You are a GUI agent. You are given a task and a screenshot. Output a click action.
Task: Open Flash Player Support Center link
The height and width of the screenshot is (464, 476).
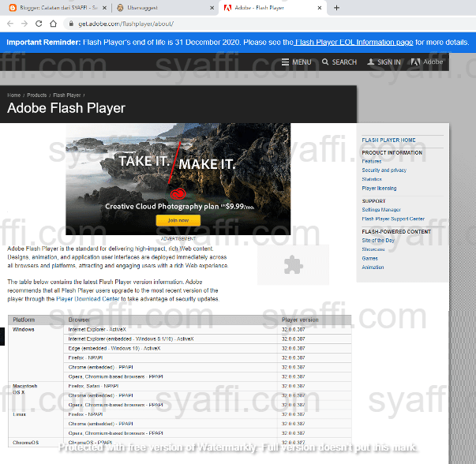[x=393, y=219]
